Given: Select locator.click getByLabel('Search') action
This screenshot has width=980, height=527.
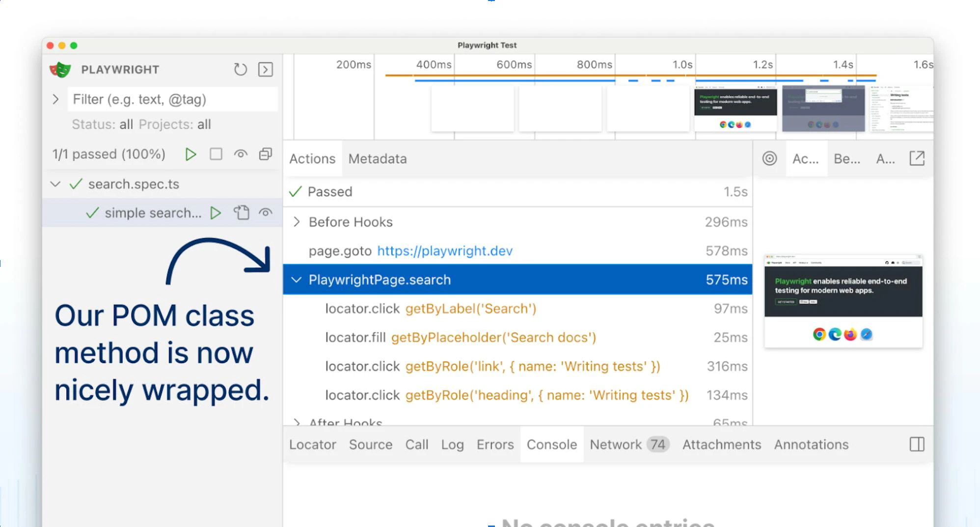Looking at the screenshot, I should (517, 309).
